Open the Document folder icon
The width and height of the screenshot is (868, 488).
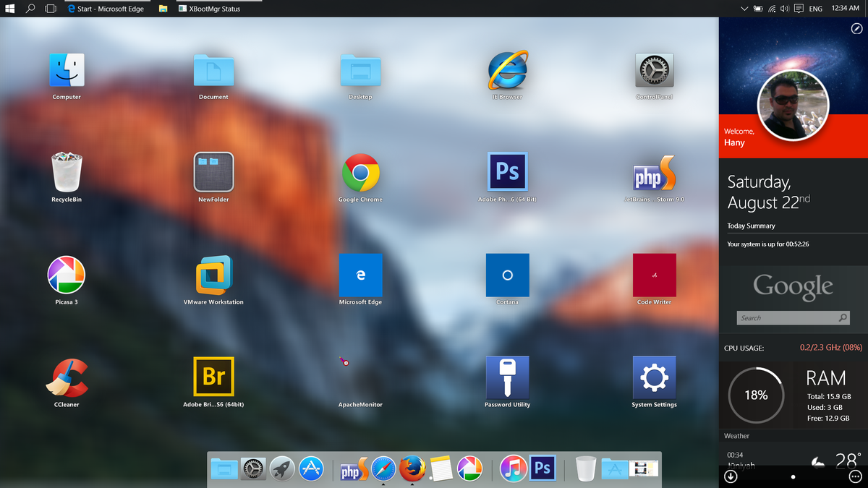213,71
